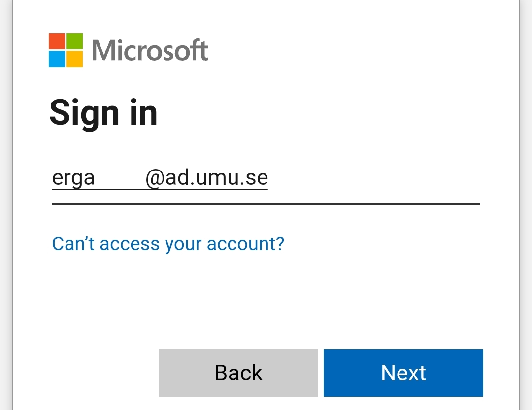Viewport: 532px width, 410px height.
Task: Click the Microsoft four-square logo
Action: (66, 50)
